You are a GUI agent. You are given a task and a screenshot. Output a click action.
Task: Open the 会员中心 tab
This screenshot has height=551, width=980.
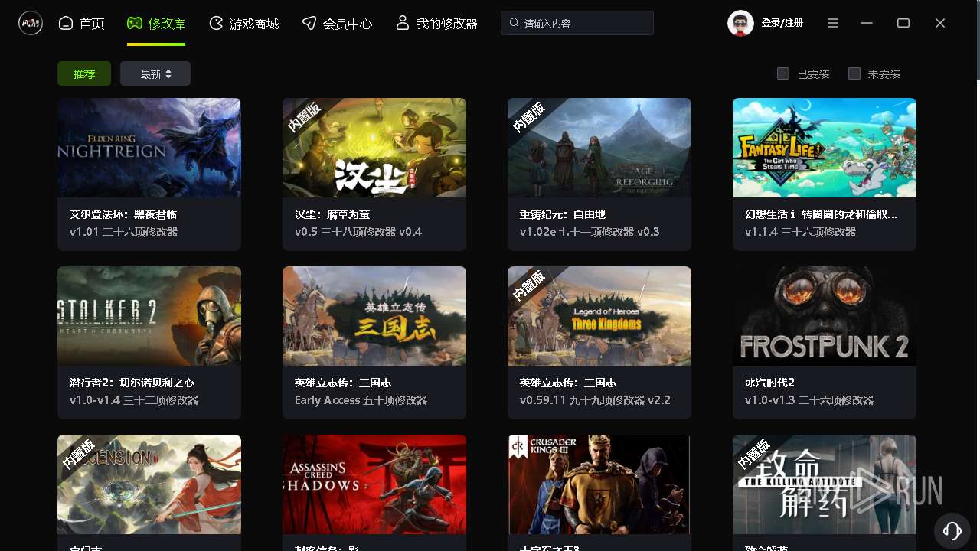pyautogui.click(x=338, y=24)
